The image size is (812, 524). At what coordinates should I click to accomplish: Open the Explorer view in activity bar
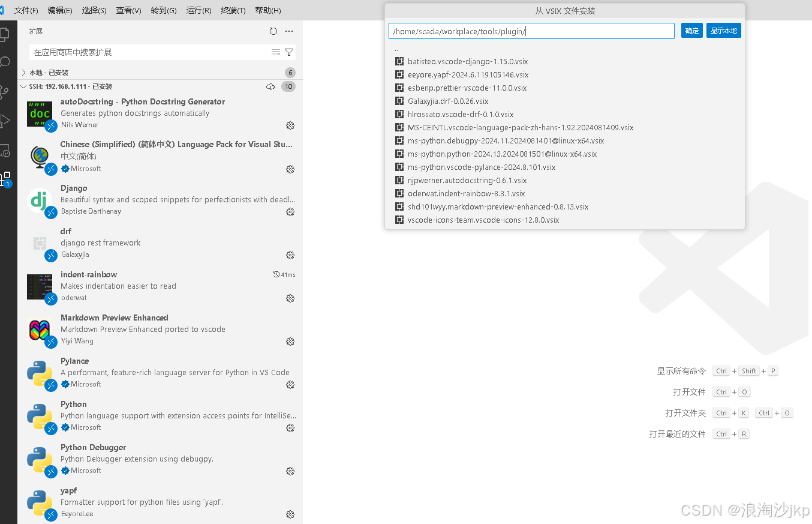4,34
